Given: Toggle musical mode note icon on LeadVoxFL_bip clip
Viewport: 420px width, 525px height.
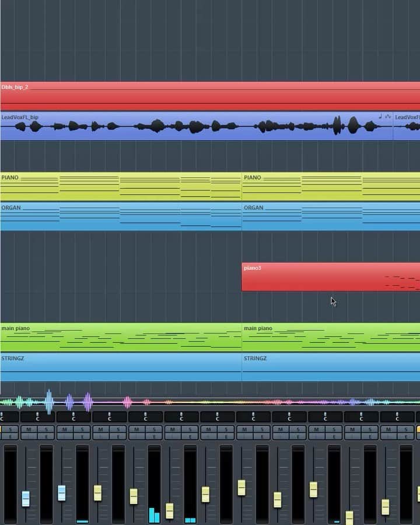Looking at the screenshot, I should 380,117.
